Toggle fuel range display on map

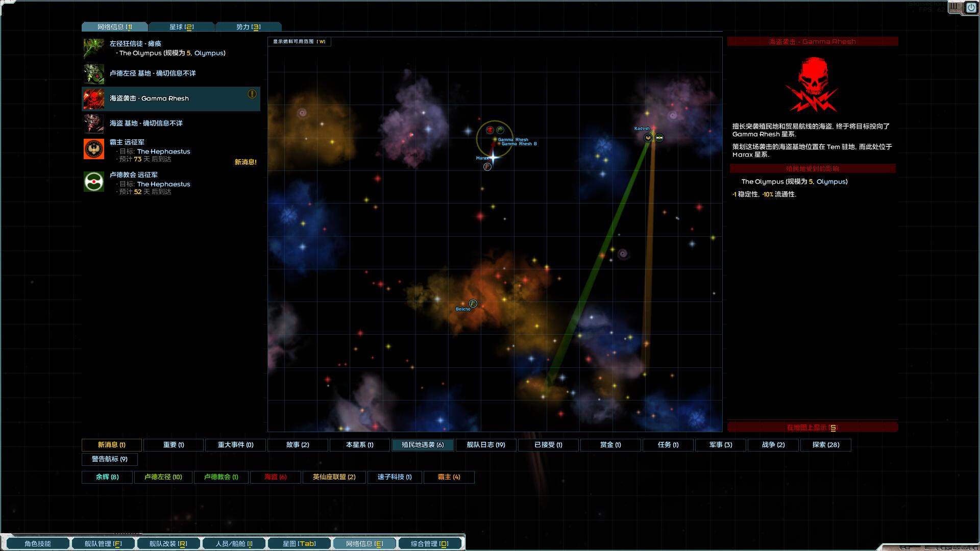click(299, 42)
